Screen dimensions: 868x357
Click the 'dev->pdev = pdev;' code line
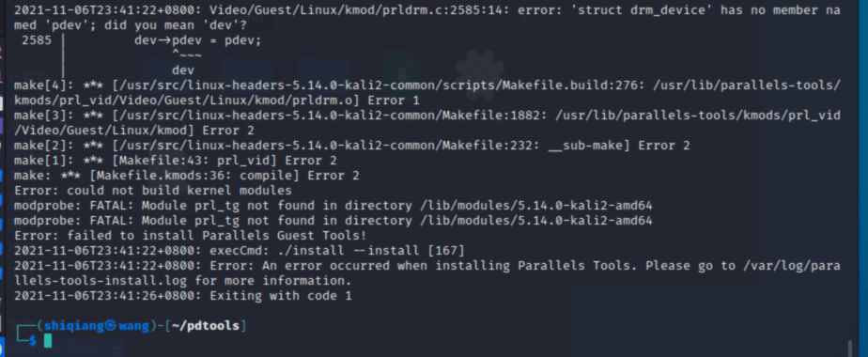pos(197,40)
